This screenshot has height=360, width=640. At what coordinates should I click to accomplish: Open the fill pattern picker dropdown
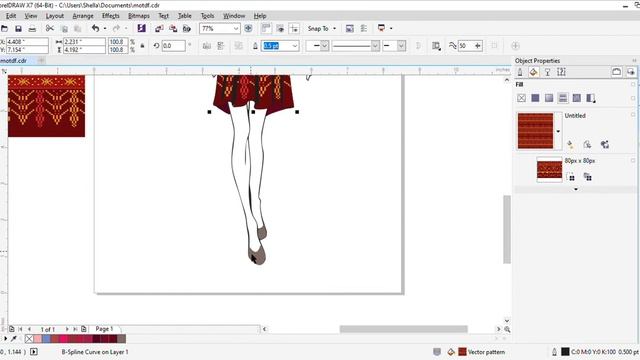558,131
